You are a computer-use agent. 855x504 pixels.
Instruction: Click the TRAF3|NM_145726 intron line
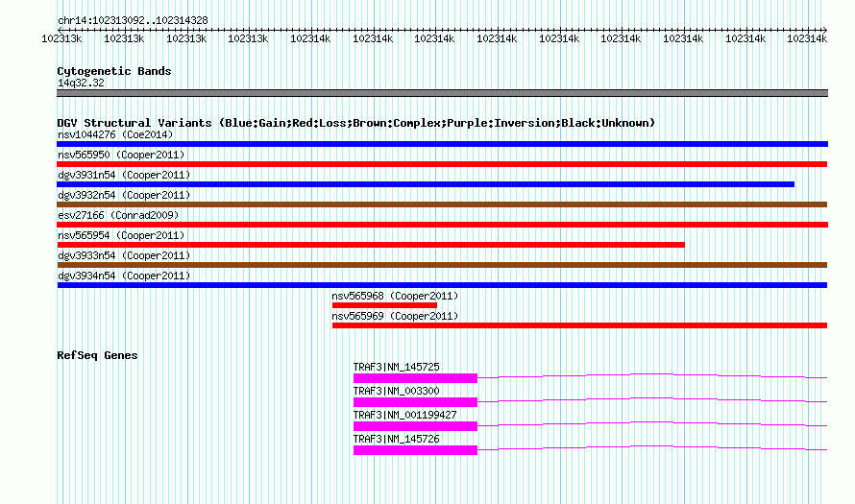[x=652, y=447]
